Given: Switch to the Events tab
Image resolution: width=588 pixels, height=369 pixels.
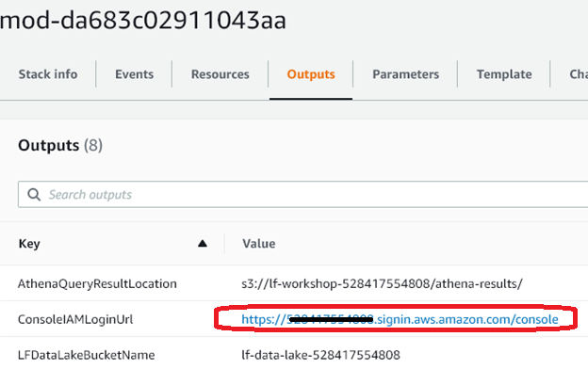Looking at the screenshot, I should [x=134, y=74].
